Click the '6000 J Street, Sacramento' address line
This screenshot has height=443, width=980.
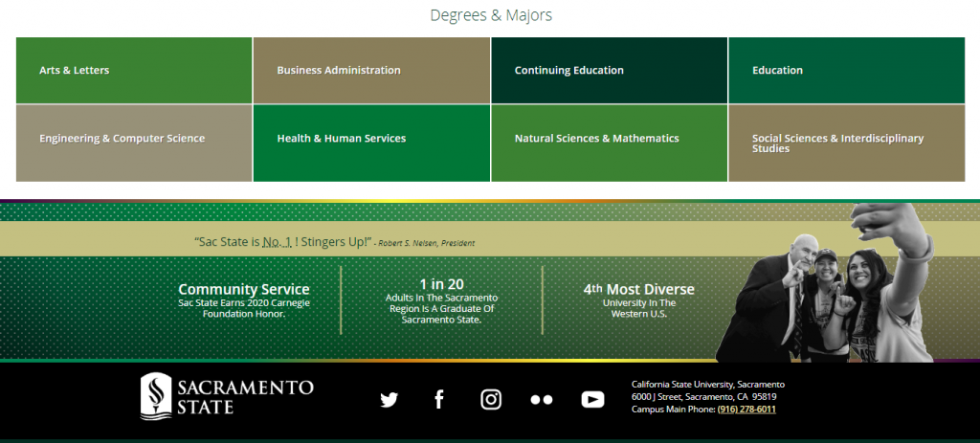click(703, 397)
